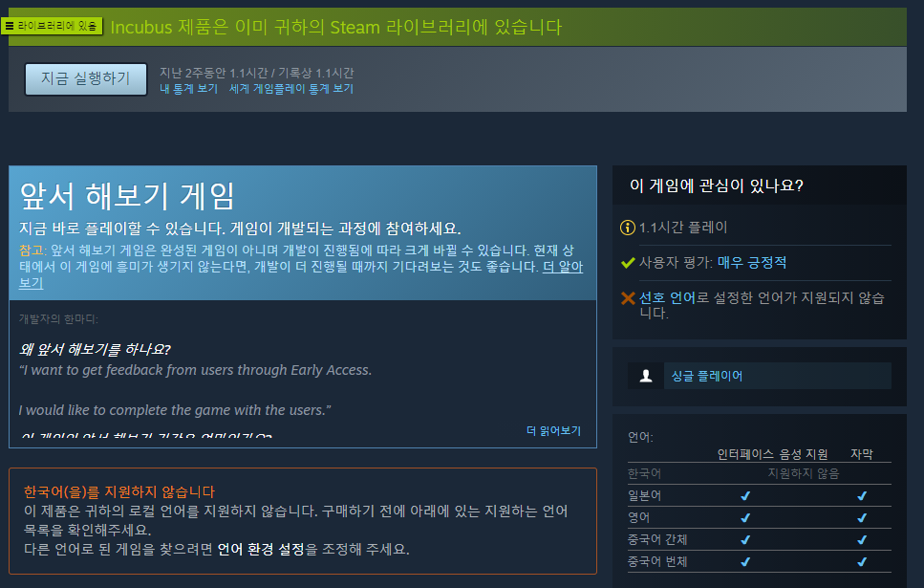The image size is (924, 588).
Task: Click the 개발자의 한마디 label
Action: (x=58, y=319)
